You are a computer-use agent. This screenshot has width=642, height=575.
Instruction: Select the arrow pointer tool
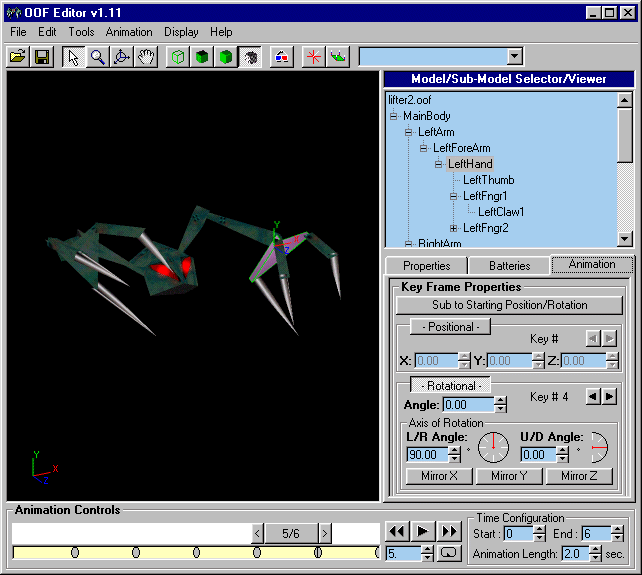(x=73, y=57)
